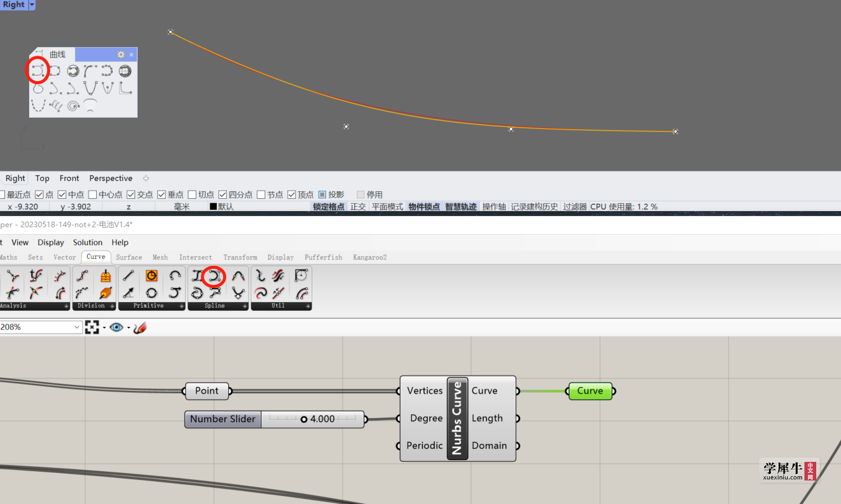The height and width of the screenshot is (504, 841).
Task: Toggle 平面模式 in the status bar
Action: click(387, 207)
